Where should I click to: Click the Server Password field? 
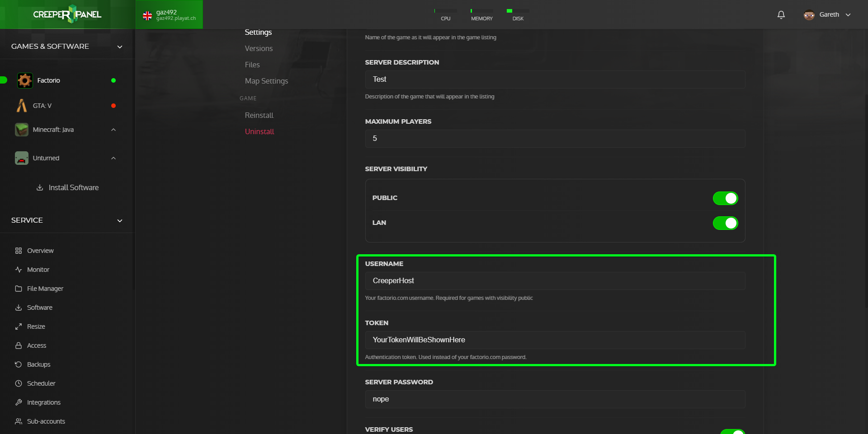555,399
